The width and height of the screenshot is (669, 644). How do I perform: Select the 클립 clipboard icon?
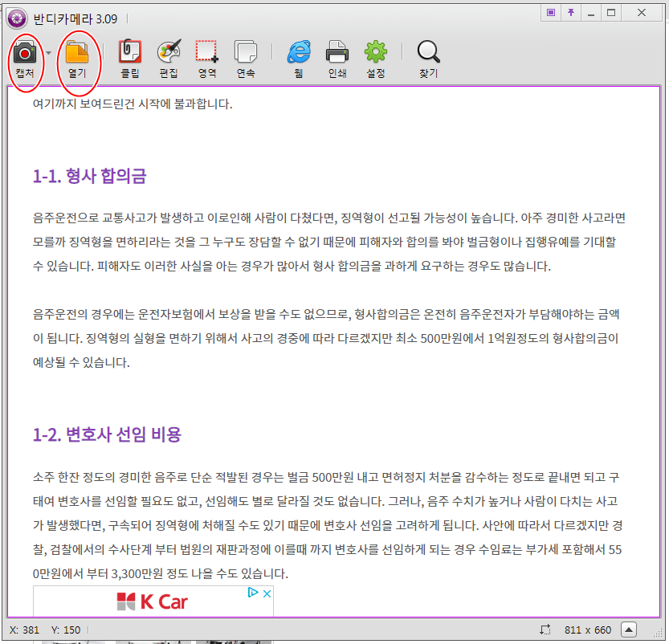(x=130, y=52)
